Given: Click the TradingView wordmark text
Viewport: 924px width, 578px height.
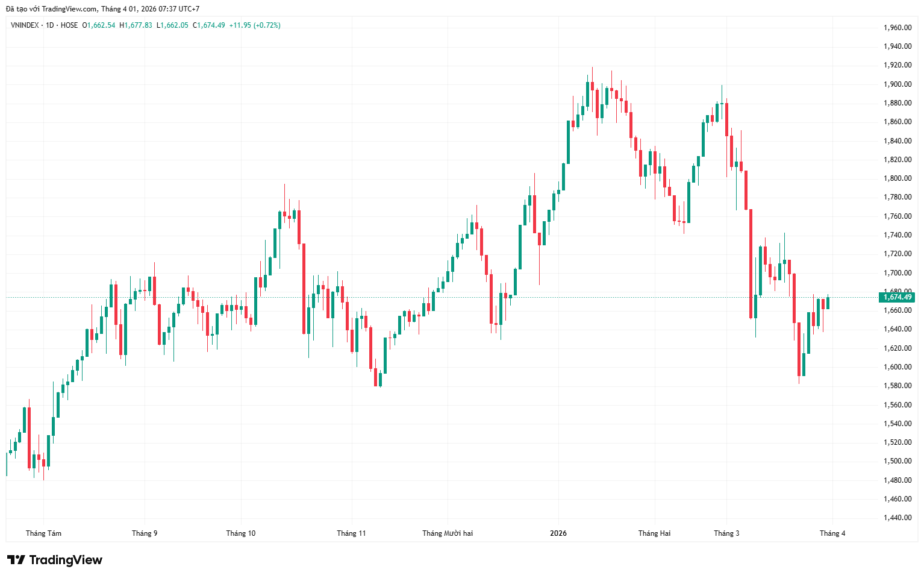Looking at the screenshot, I should (66, 560).
